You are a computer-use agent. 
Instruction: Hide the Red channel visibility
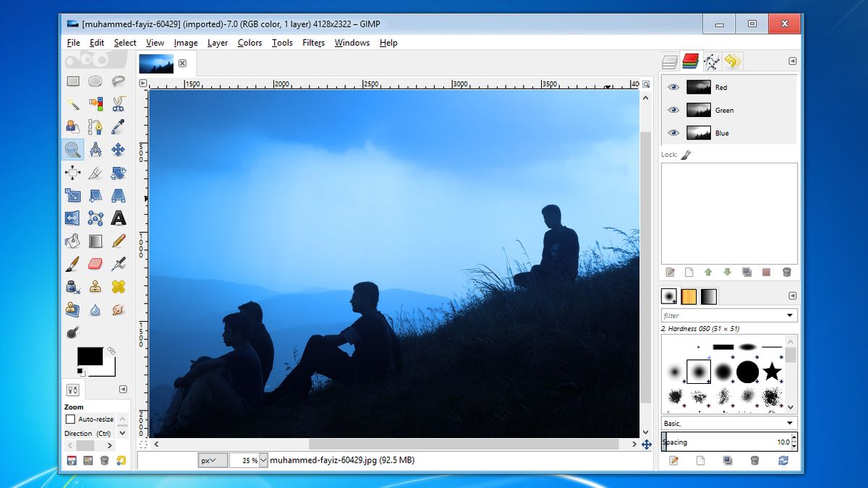[x=673, y=87]
